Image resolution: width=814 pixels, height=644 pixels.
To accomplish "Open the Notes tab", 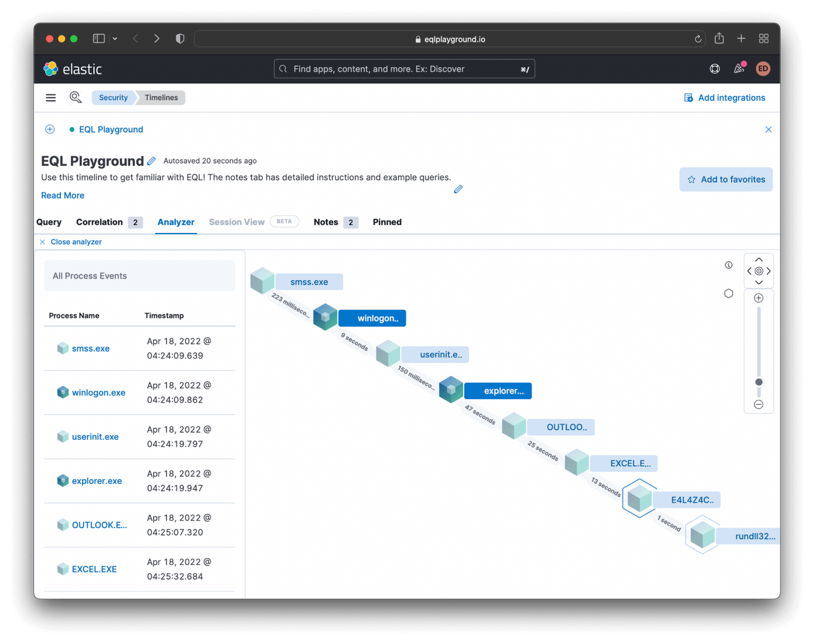I will (336, 222).
